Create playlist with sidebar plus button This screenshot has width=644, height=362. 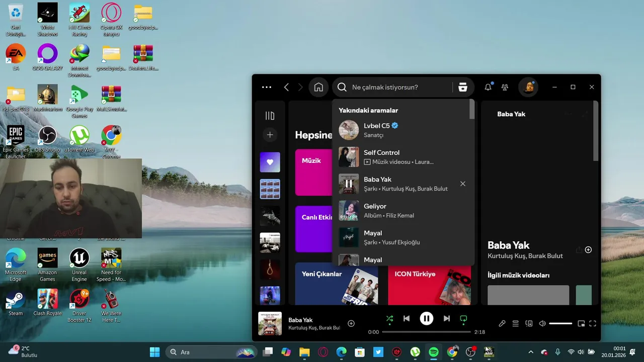[x=270, y=135]
